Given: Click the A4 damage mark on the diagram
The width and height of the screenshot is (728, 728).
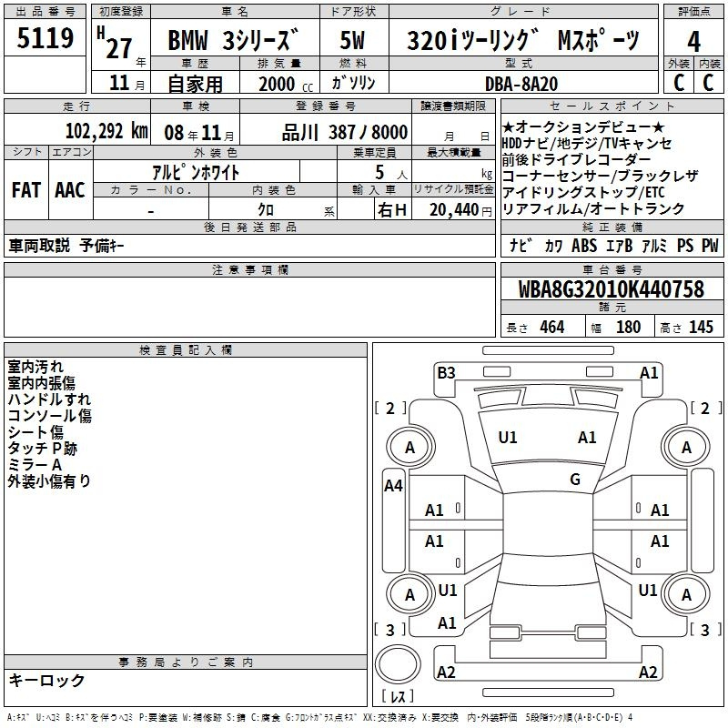Looking at the screenshot, I should 393,486.
